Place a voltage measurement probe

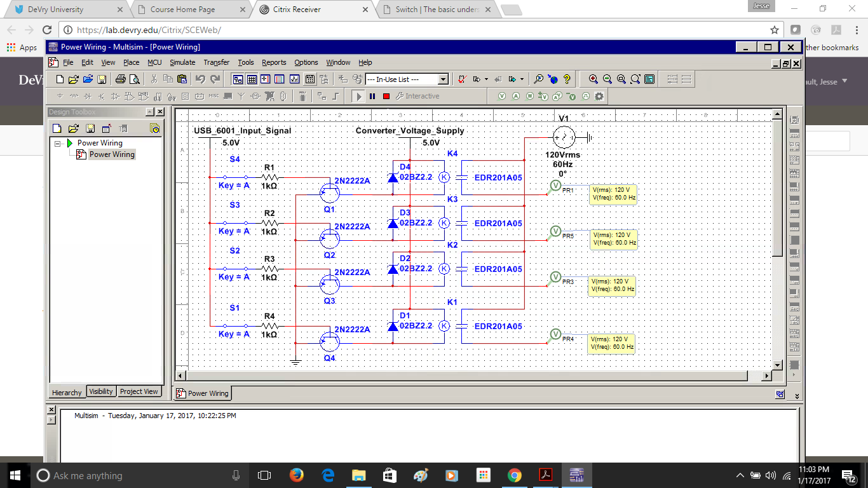point(501,97)
